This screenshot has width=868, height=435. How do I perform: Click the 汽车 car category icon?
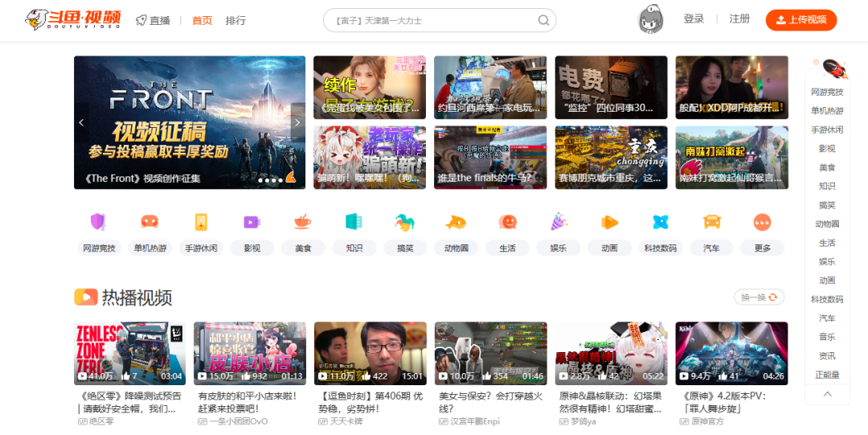point(712,222)
